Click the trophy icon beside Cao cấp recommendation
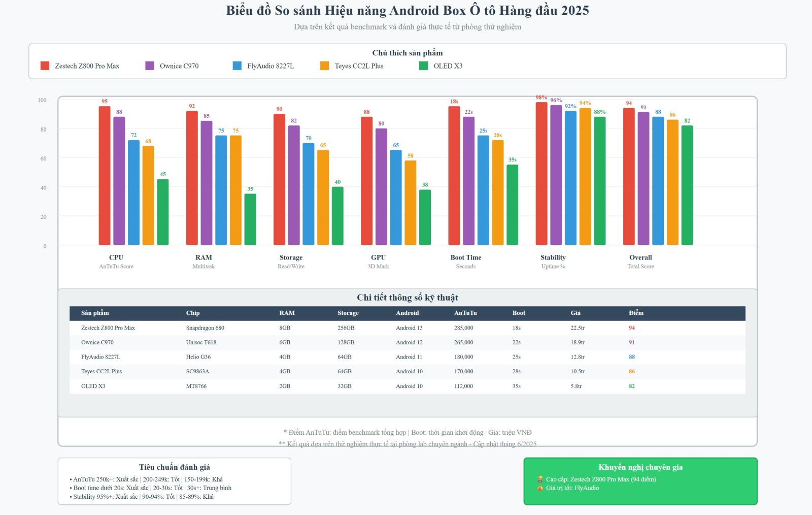 540,479
